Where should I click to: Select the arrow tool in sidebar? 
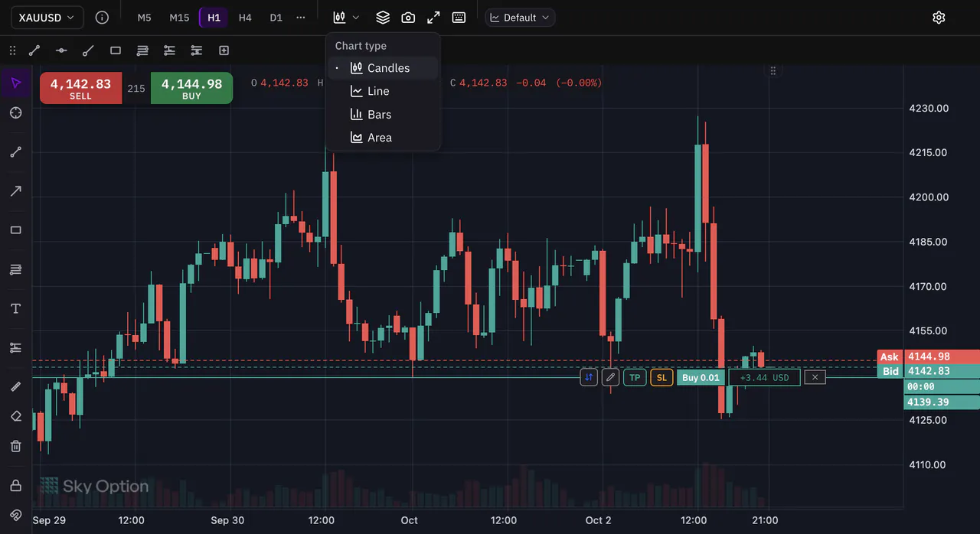click(x=15, y=191)
